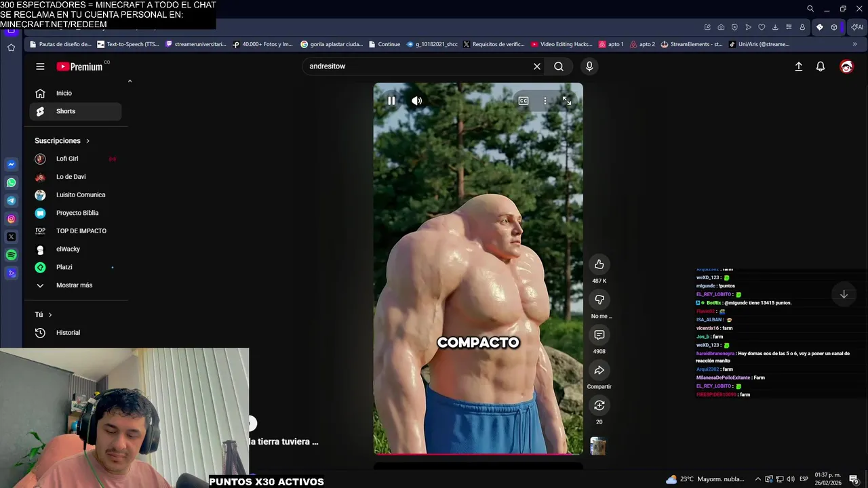Jump to newest chat with the down arrow
868x488 pixels.
coord(844,294)
